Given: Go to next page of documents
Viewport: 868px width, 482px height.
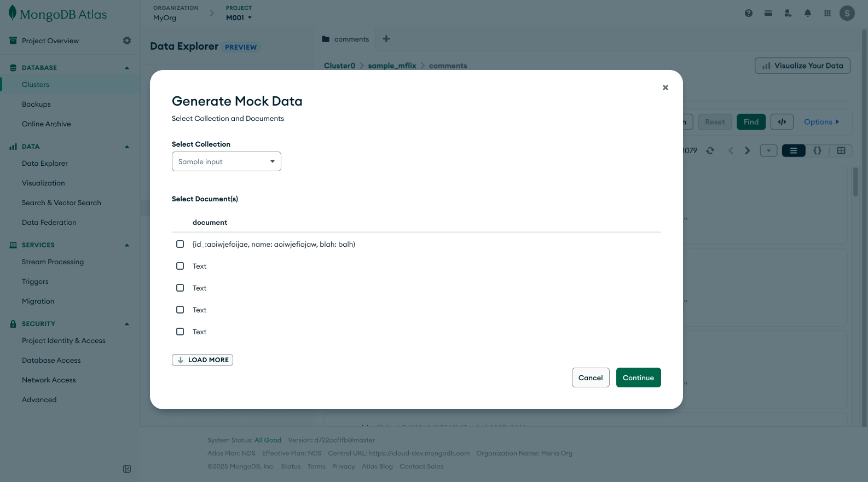Looking at the screenshot, I should click(x=747, y=150).
